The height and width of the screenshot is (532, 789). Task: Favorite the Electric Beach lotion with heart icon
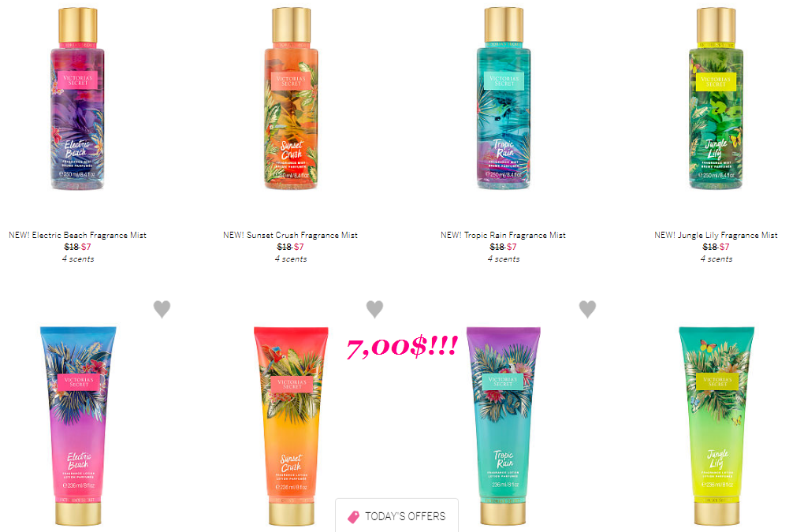click(x=162, y=309)
